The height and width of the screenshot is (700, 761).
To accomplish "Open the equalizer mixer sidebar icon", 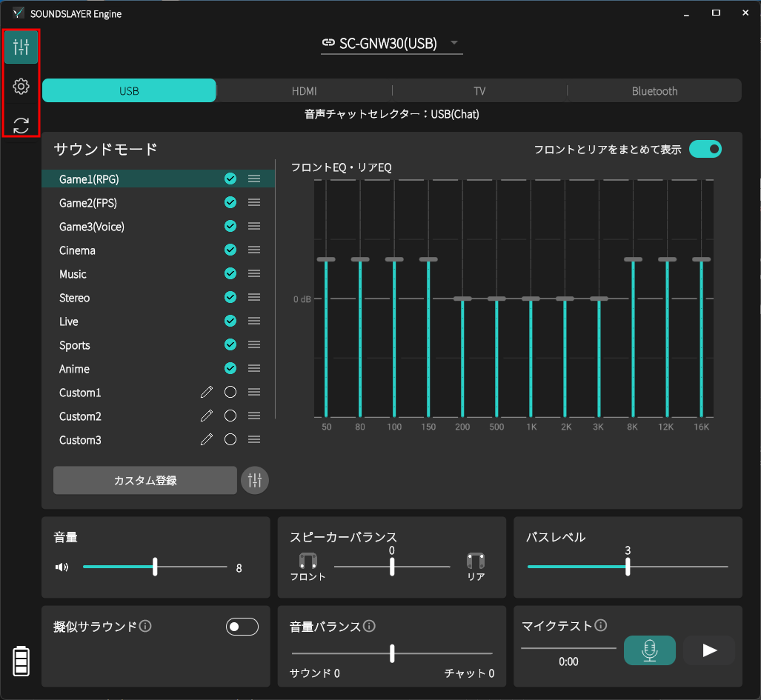I will (x=21, y=47).
